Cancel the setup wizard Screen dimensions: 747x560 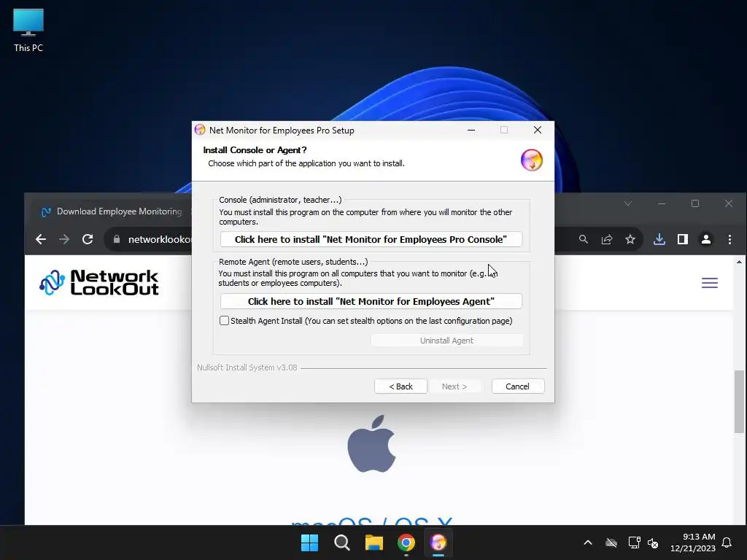[517, 386]
